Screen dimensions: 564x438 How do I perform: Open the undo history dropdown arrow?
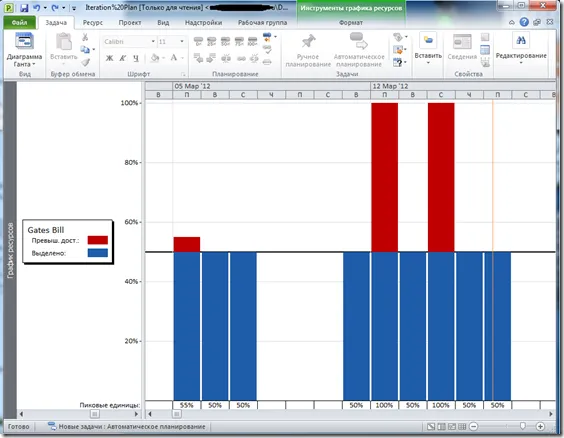click(45, 8)
